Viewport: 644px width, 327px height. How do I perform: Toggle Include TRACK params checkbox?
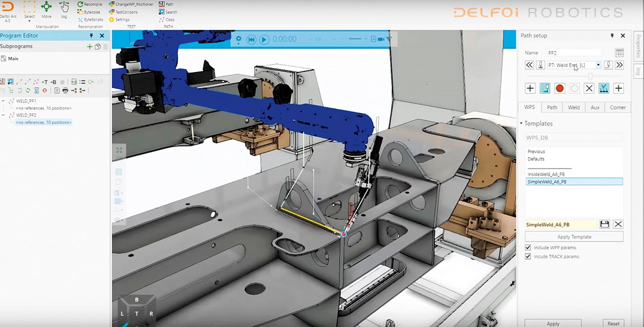(528, 256)
